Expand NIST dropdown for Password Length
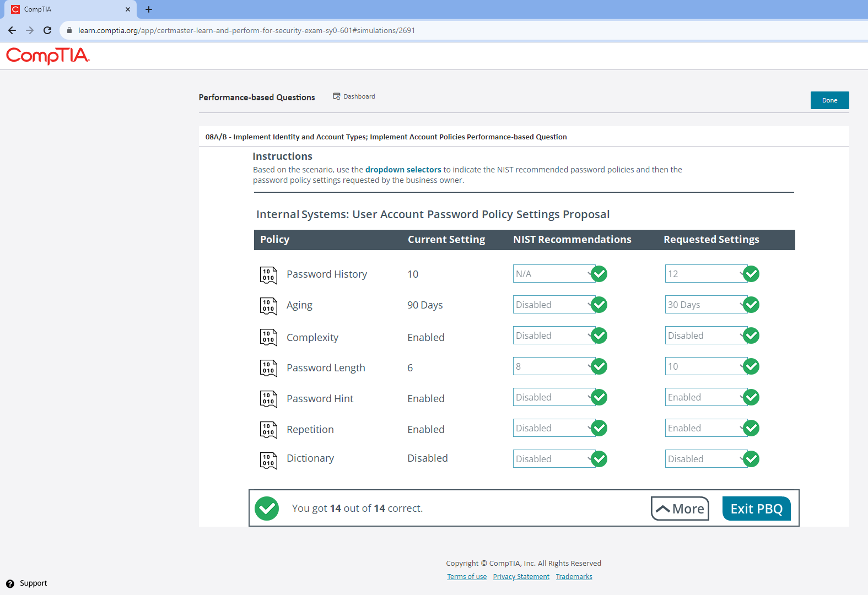This screenshot has height=595, width=868. point(553,366)
